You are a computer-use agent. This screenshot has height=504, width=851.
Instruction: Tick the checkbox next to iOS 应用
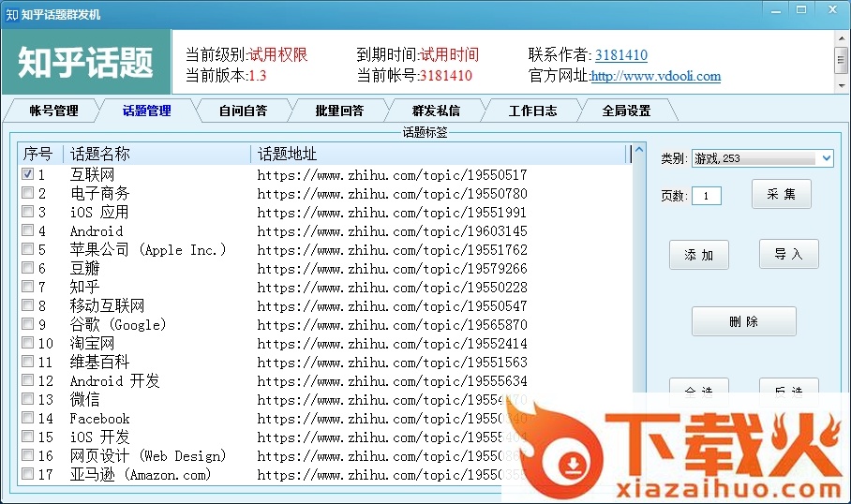[28, 211]
